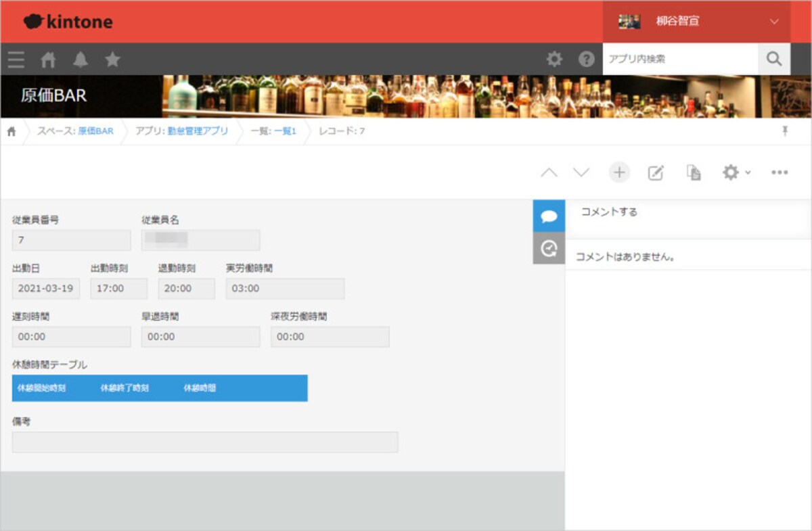
Task: Open the hamburger menu
Action: [16, 60]
